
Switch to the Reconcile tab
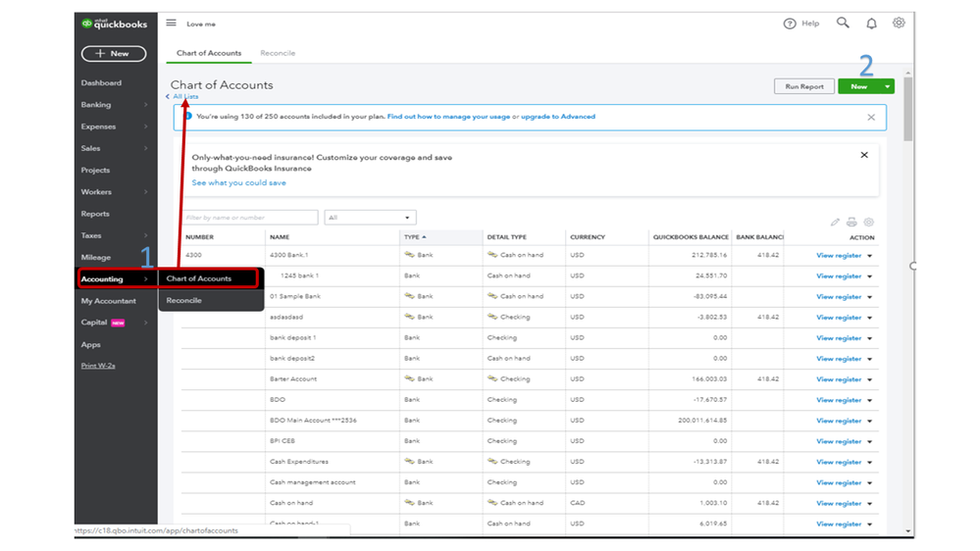pos(278,53)
